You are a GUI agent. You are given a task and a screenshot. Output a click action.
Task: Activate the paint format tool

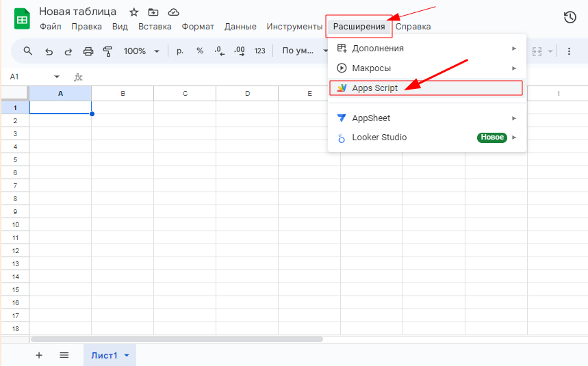(108, 51)
